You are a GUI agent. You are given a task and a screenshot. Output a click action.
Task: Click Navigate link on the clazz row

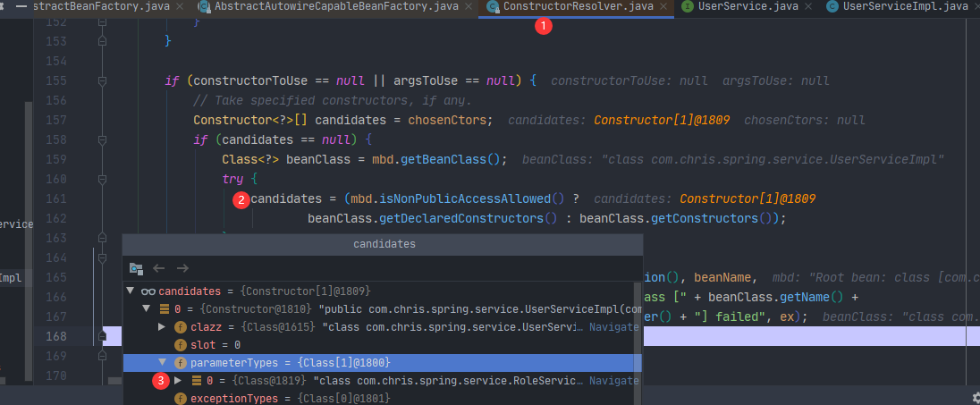[613, 327]
